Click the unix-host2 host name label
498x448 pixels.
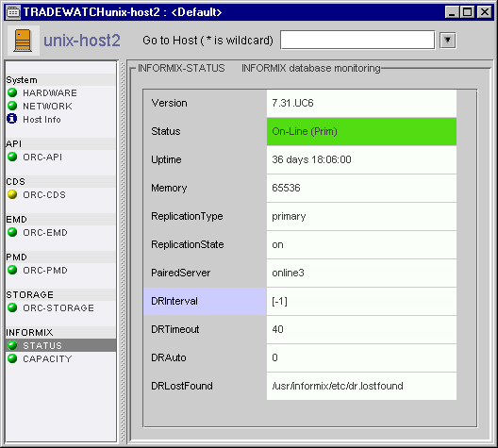[82, 41]
